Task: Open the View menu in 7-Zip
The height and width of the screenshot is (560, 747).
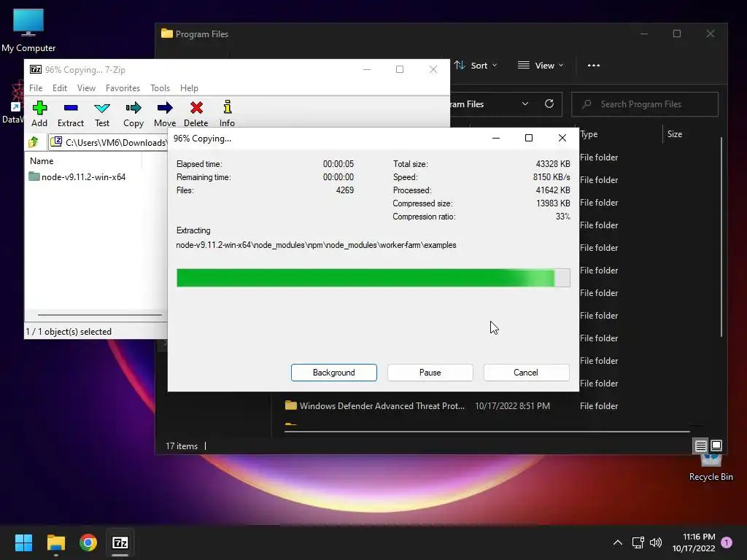Action: click(x=86, y=88)
